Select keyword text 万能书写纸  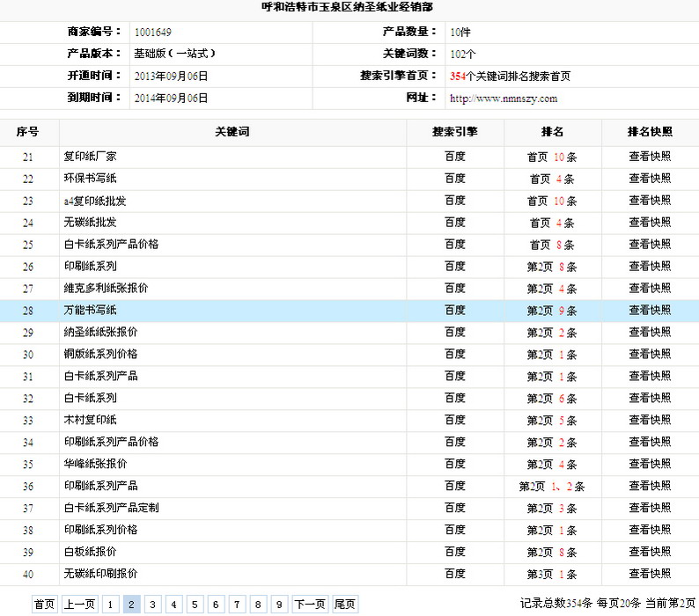point(90,311)
